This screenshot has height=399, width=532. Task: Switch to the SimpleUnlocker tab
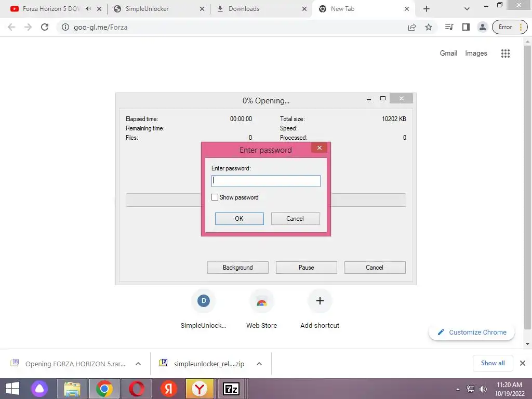pos(147,9)
